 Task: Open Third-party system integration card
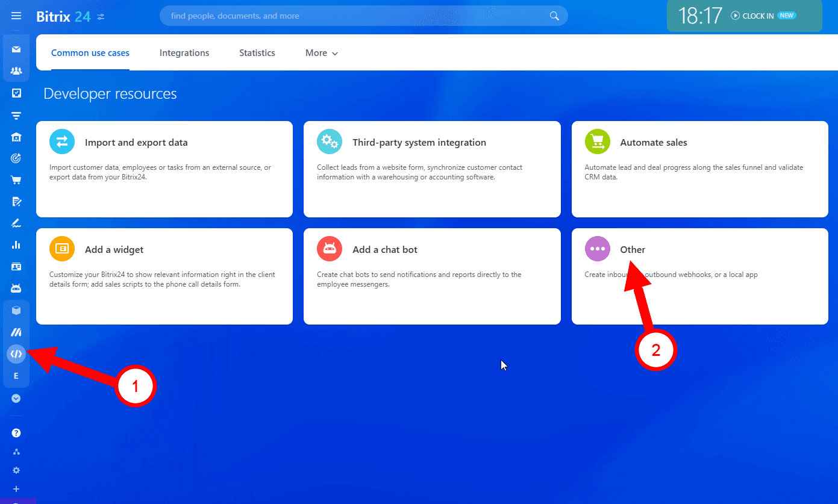pyautogui.click(x=432, y=169)
